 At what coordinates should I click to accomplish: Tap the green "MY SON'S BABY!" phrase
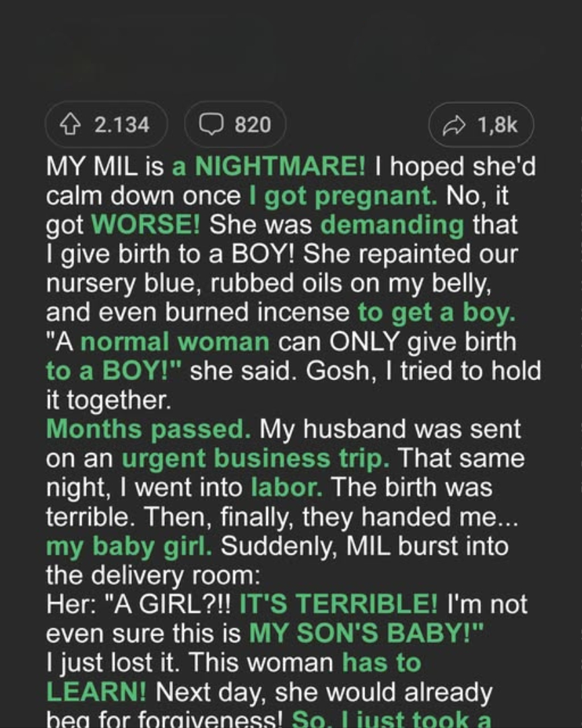click(x=366, y=633)
